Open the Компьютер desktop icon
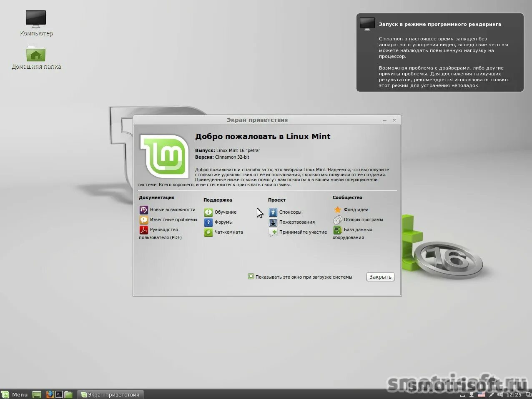Image resolution: width=532 pixels, height=399 pixels. pos(36,23)
